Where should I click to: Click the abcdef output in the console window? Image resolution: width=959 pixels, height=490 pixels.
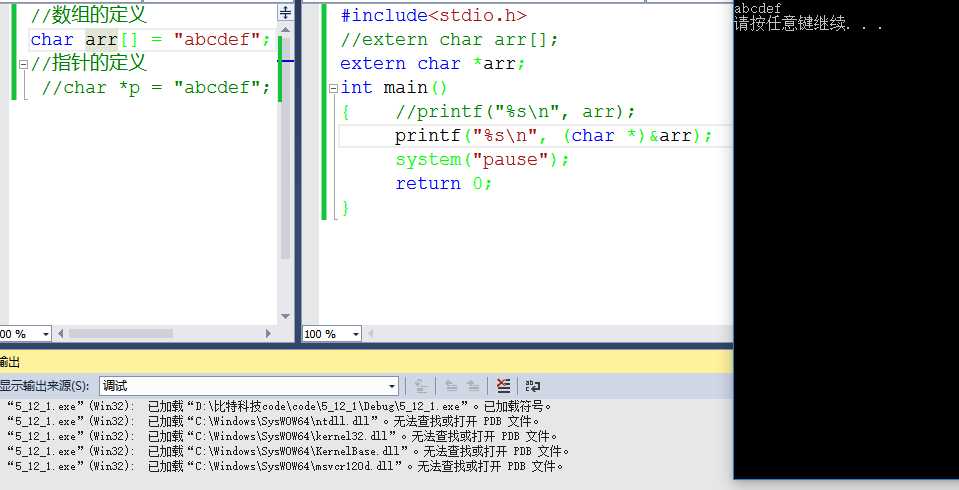click(758, 8)
